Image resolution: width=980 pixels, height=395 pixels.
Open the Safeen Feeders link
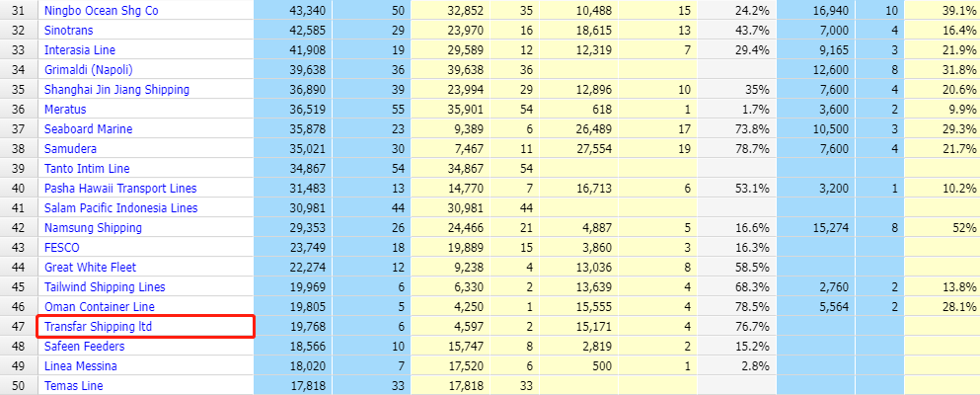point(85,347)
